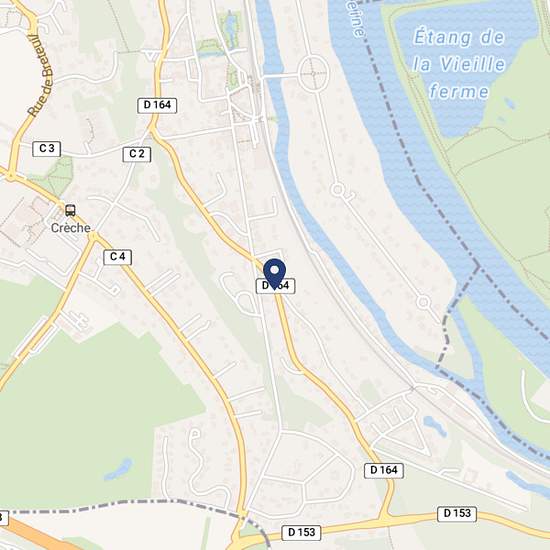The image size is (550, 550).
Task: Click the large green forest area on the left
Action: (88, 414)
